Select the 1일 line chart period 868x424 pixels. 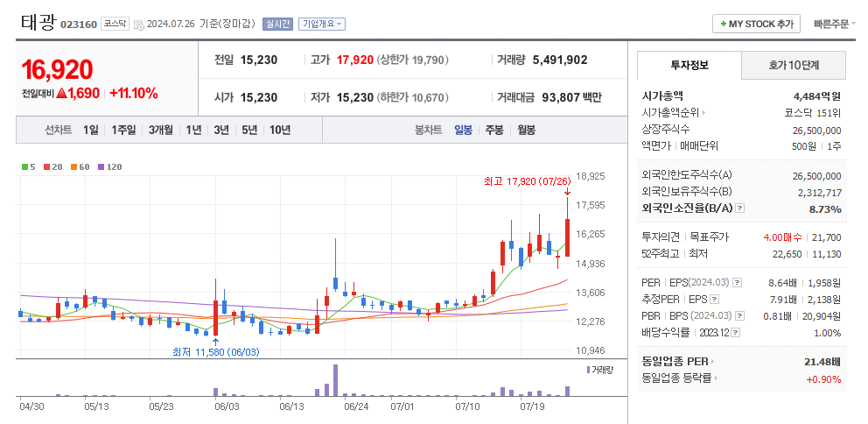coord(91,131)
